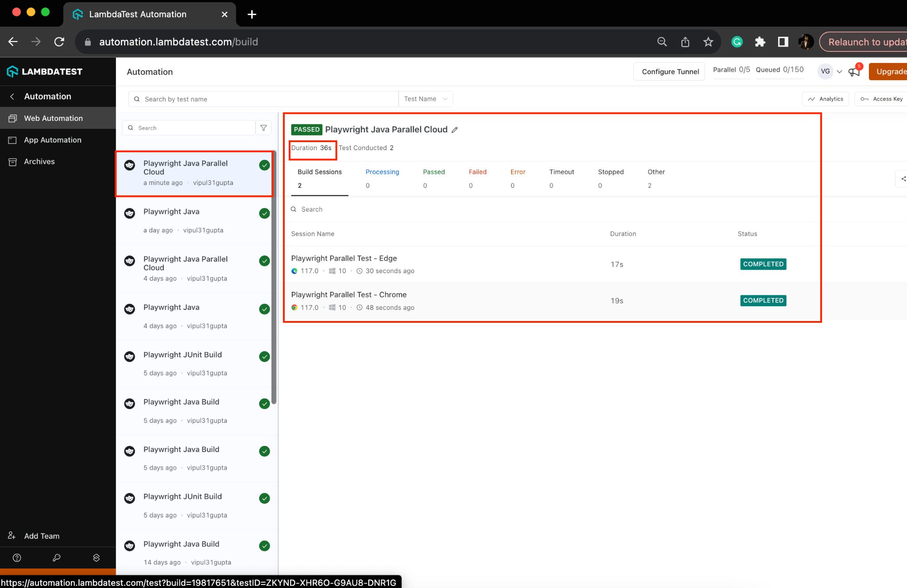Click the Upgrade button
The image size is (907, 588).
888,72
